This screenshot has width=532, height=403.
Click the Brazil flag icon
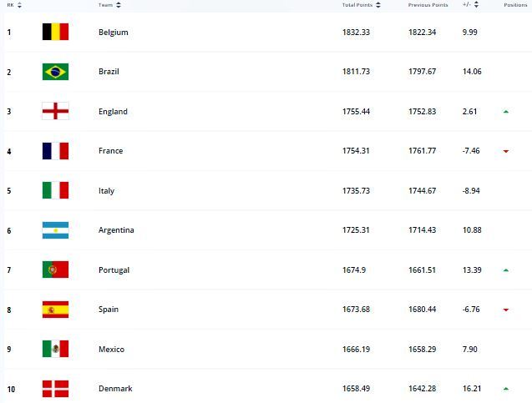(x=55, y=72)
